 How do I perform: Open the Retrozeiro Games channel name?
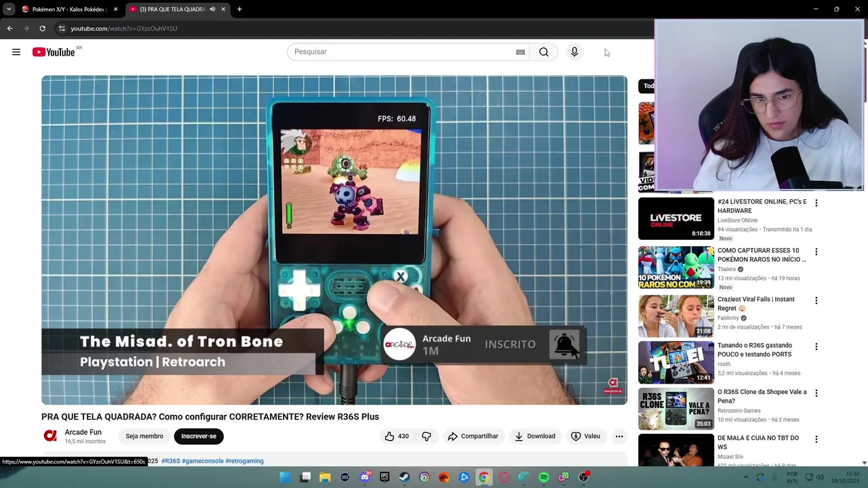click(739, 411)
